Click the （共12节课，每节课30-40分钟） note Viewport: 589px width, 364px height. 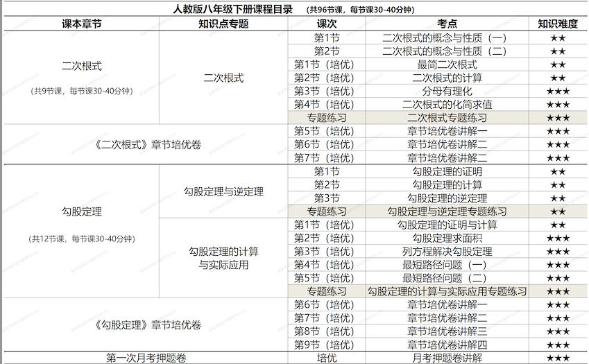tap(81, 239)
